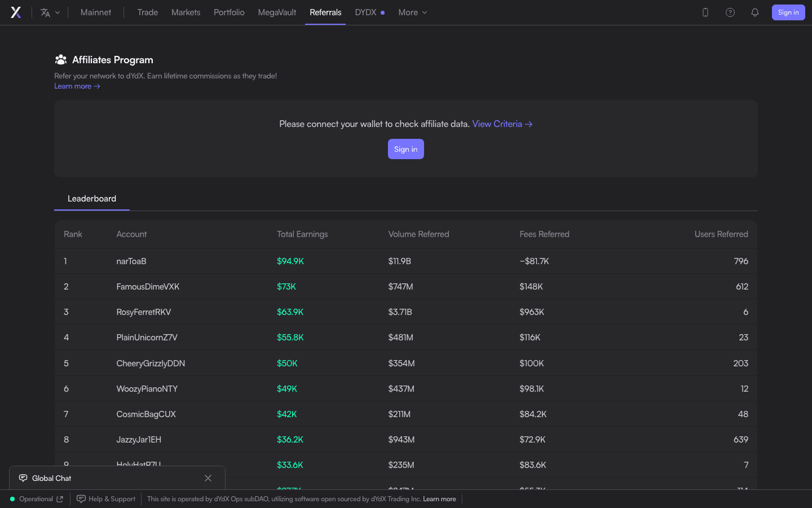Click the Volume Referred column header
The width and height of the screenshot is (812, 508).
point(419,234)
